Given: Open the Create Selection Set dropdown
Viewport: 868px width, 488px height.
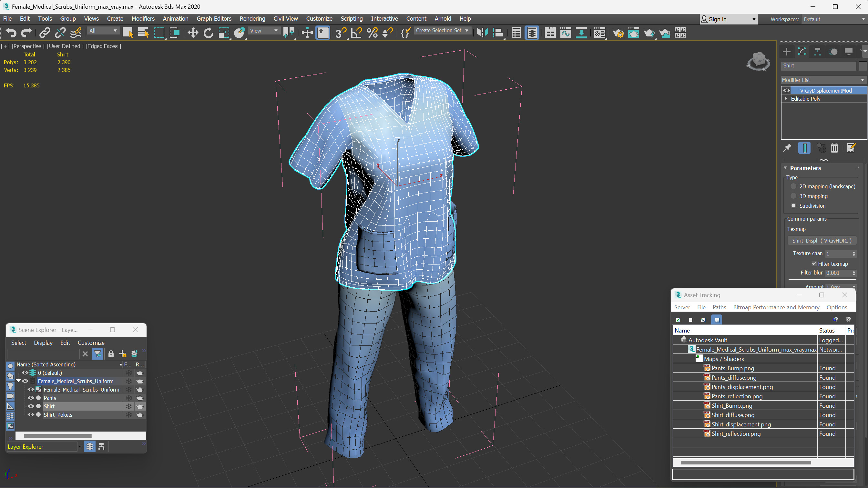Looking at the screenshot, I should 442,30.
